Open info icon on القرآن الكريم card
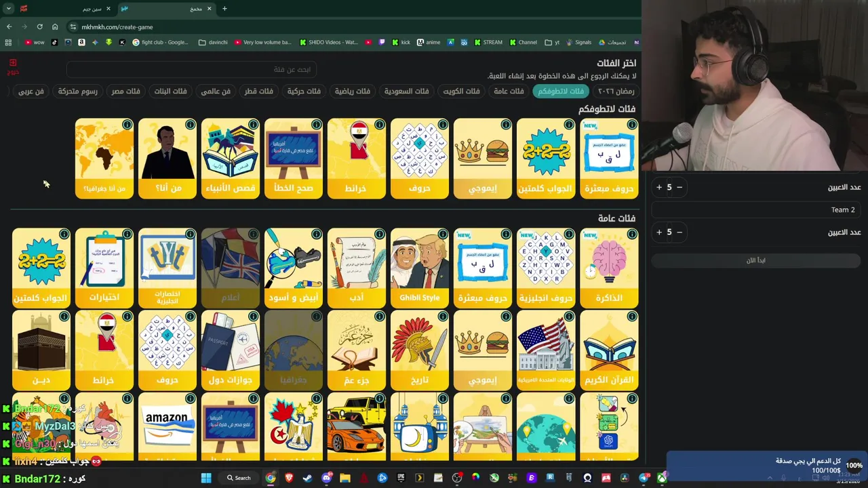 pos(631,317)
